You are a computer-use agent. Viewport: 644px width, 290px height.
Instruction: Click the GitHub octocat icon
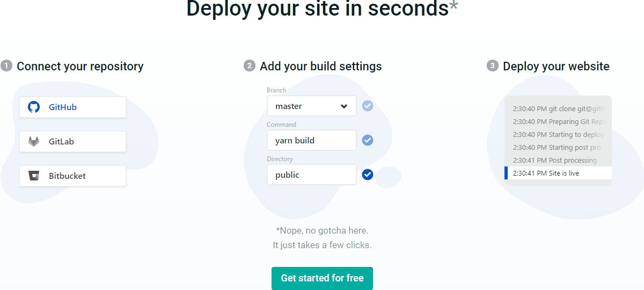[34, 107]
